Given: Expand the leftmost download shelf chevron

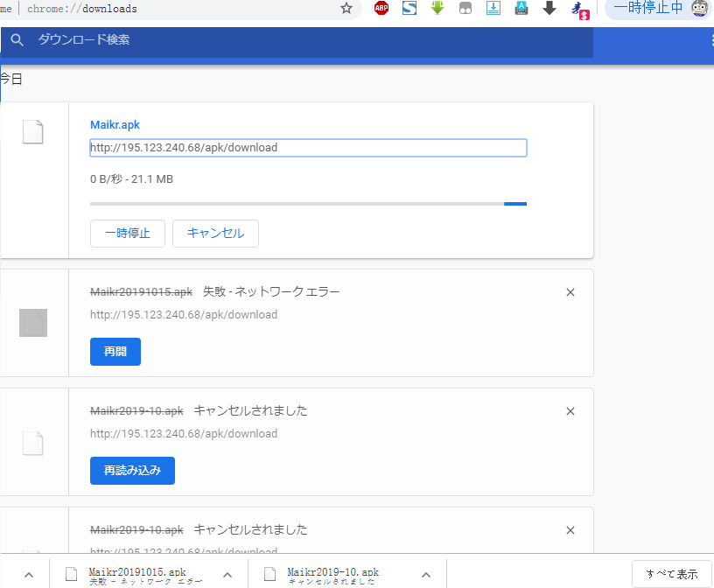Looking at the screenshot, I should click(29, 575).
